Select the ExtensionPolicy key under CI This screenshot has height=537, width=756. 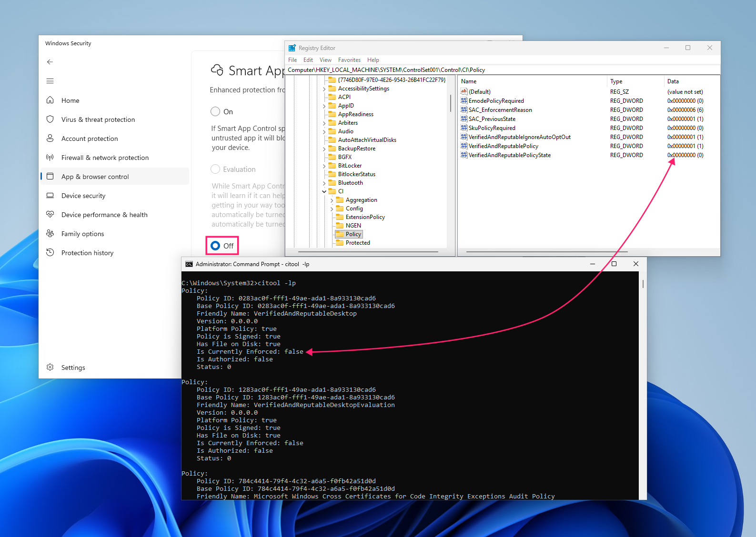pyautogui.click(x=365, y=217)
